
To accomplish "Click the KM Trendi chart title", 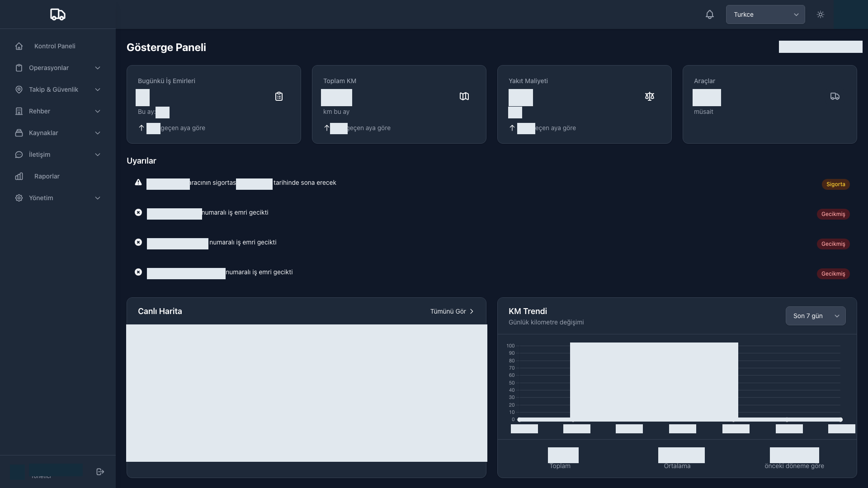I will pyautogui.click(x=528, y=311).
